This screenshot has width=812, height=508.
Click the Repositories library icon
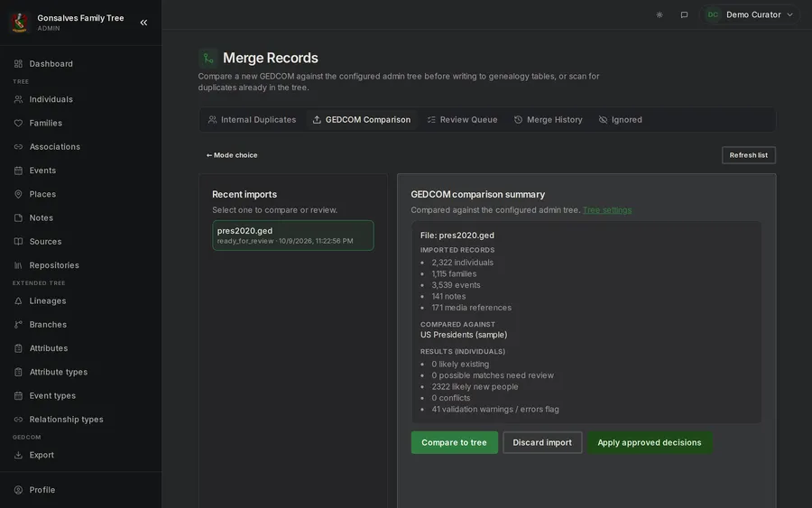(18, 265)
